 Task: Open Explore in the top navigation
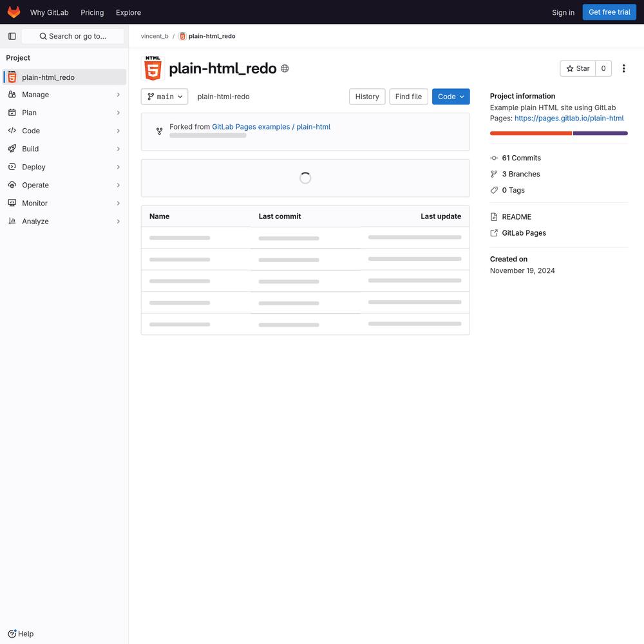pos(128,12)
